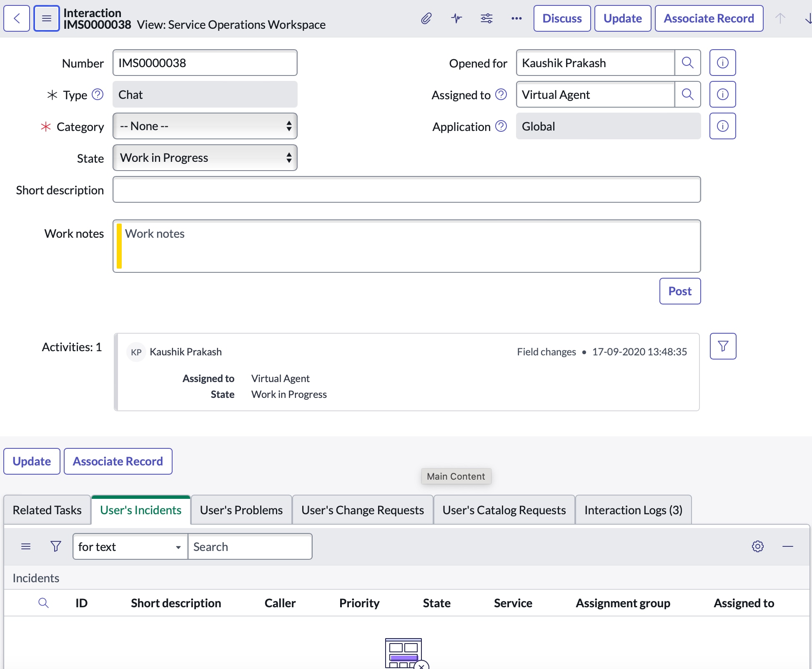Show help for Application field
This screenshot has height=669, width=812.
501,126
